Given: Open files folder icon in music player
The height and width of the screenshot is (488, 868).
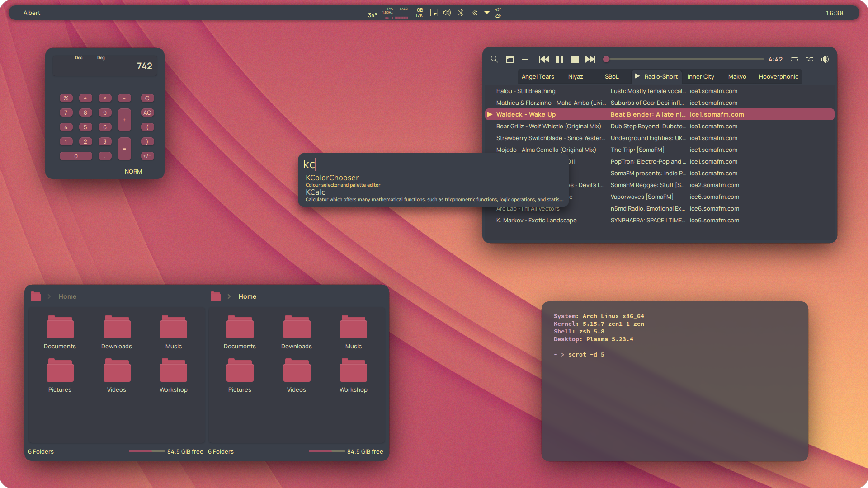Looking at the screenshot, I should pos(509,59).
